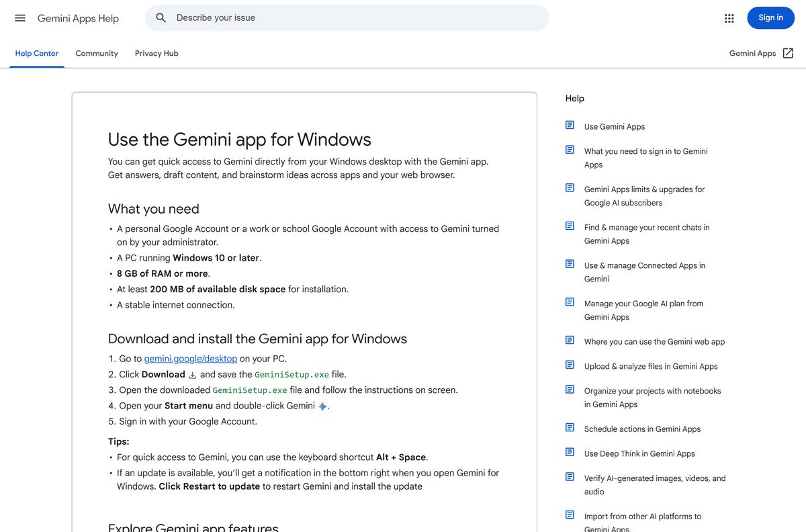This screenshot has height=532, width=806.
Task: Click the icon beside Schedule actions
Action: coord(570,429)
